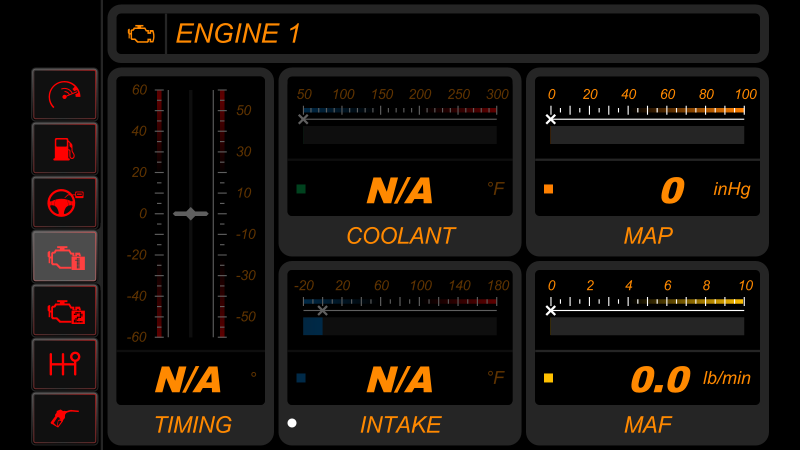
Task: Click 10 on the MAF scale
Action: pos(746,285)
